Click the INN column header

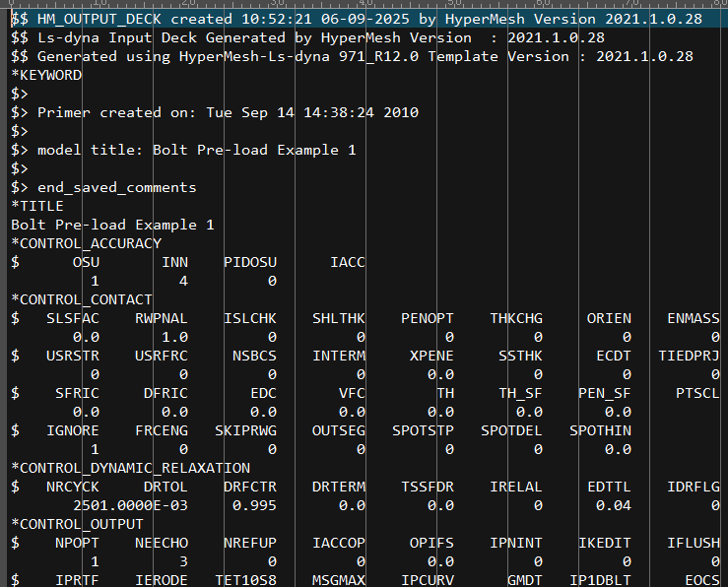175,262
